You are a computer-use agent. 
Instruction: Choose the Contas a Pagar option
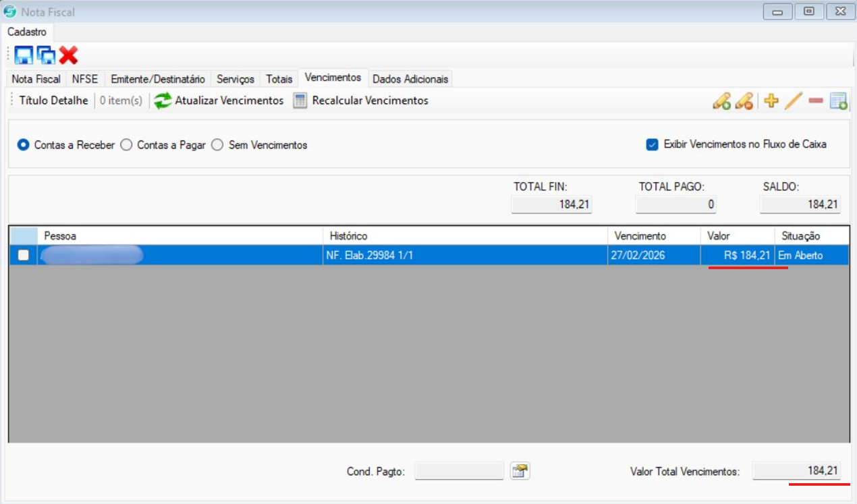(x=126, y=145)
